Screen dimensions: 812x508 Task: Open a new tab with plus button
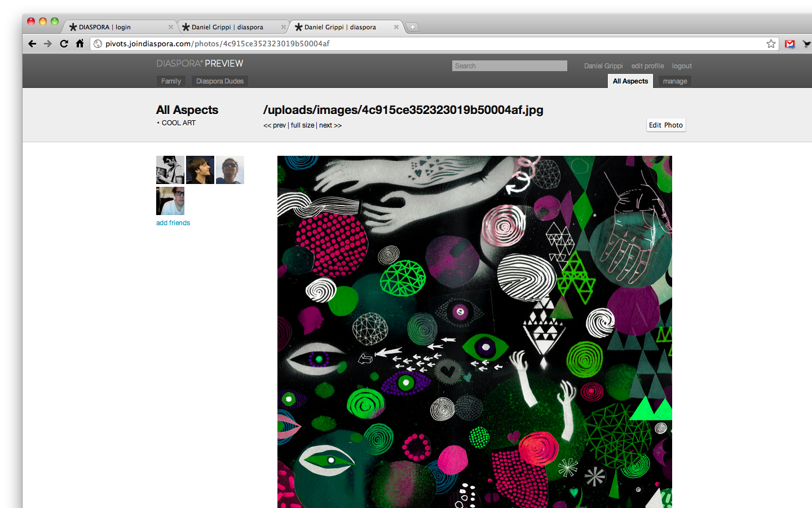click(412, 27)
